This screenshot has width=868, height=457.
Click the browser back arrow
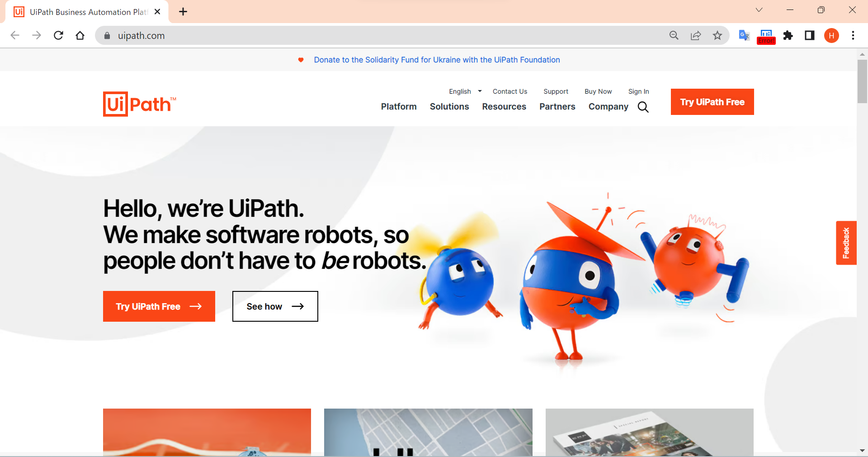pos(15,35)
